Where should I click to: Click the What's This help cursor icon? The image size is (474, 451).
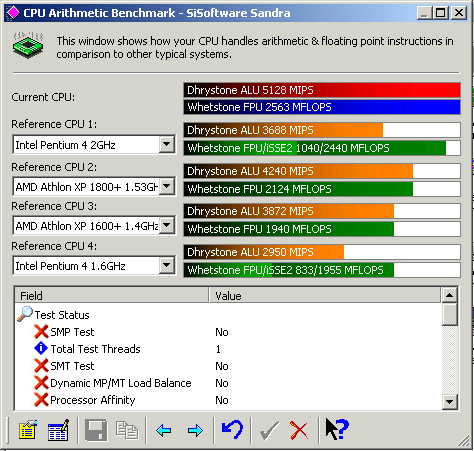coord(337,430)
